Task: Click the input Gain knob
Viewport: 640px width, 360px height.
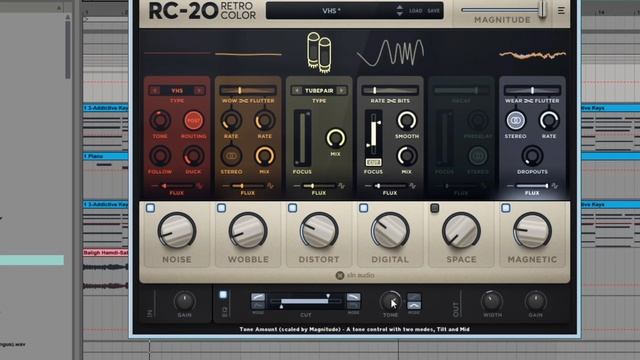Action: 184,301
